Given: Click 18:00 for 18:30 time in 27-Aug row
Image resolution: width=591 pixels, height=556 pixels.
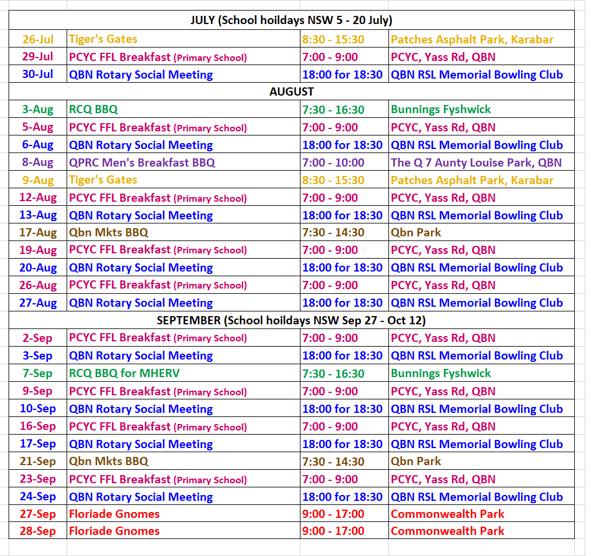Looking at the screenshot, I should click(x=344, y=302).
